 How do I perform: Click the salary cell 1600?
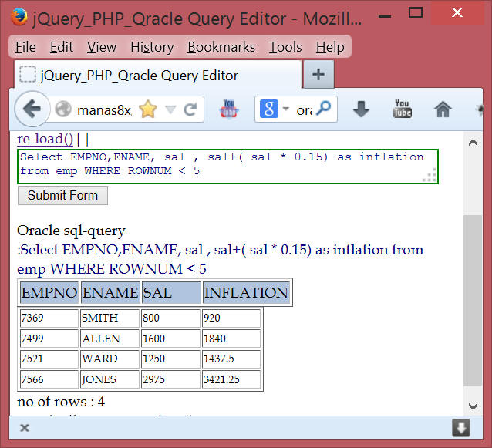170,339
